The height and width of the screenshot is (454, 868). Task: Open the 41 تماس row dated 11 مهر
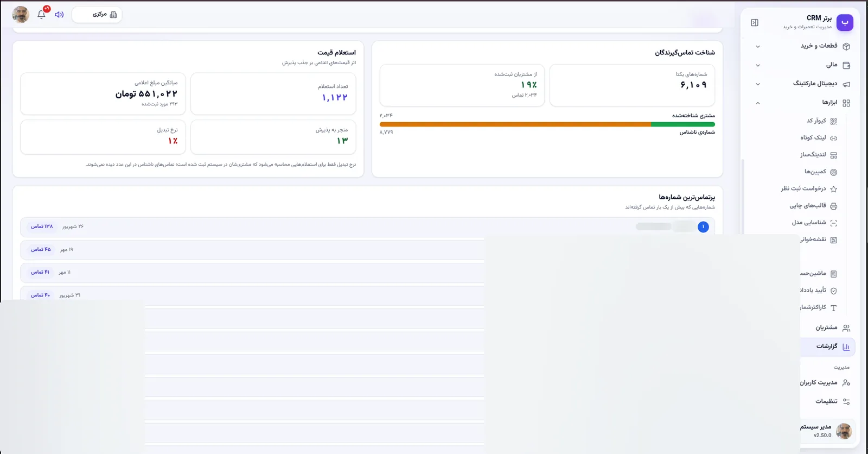pos(252,273)
